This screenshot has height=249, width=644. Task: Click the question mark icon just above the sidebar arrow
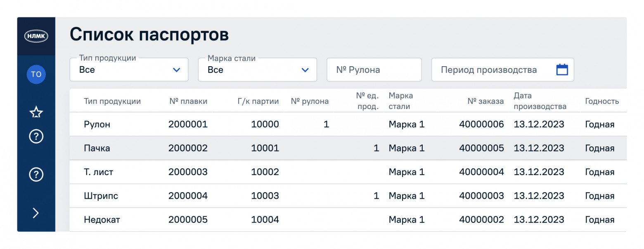(x=36, y=175)
